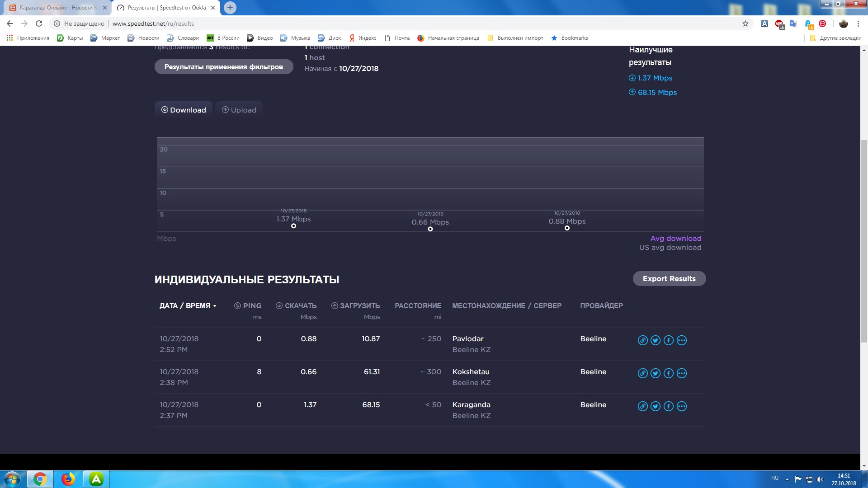Copy link for the Kokshetau result
868x488 pixels.
tap(642, 373)
